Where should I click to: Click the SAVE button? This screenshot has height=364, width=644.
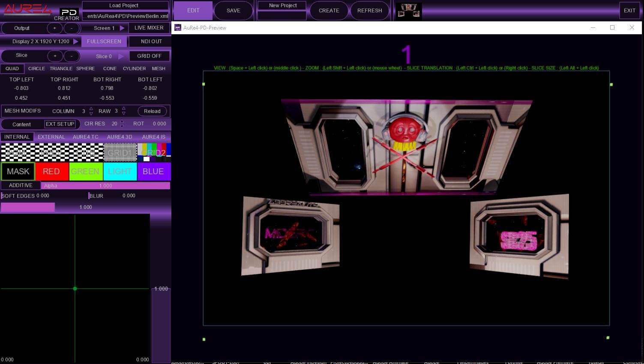[x=233, y=11]
